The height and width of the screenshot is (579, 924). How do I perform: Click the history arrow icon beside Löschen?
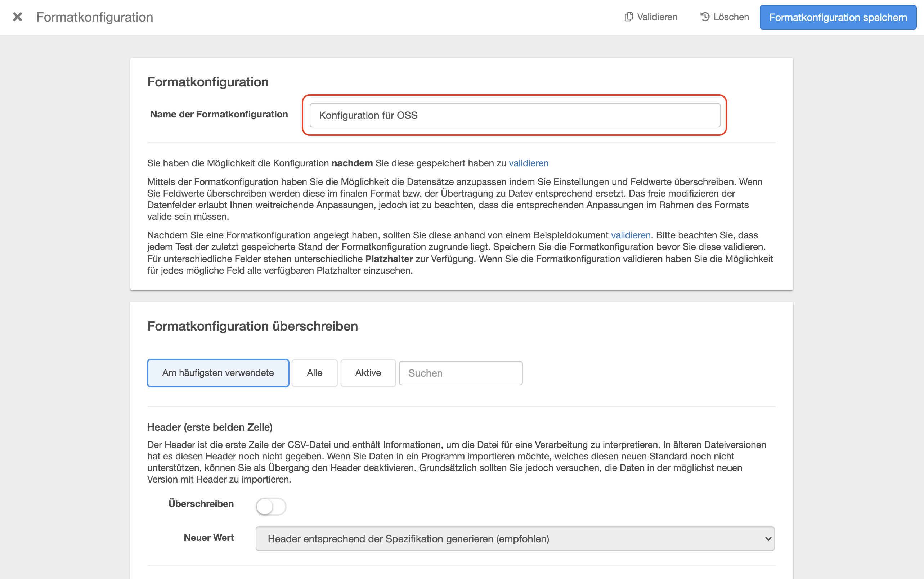click(705, 17)
